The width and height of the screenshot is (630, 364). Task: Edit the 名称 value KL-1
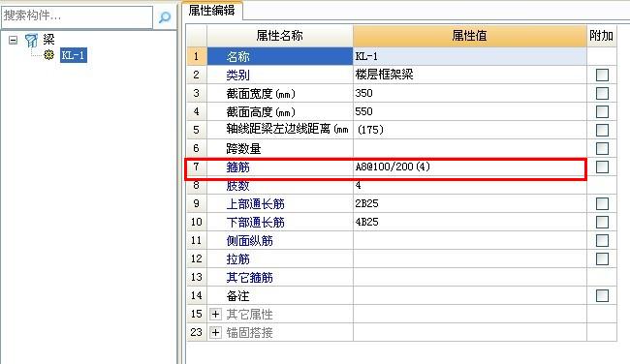coord(470,56)
